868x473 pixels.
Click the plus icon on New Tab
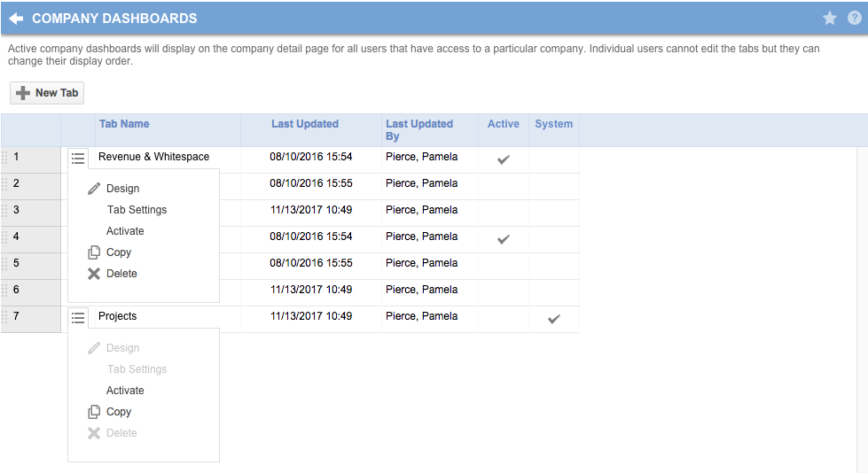[23, 93]
